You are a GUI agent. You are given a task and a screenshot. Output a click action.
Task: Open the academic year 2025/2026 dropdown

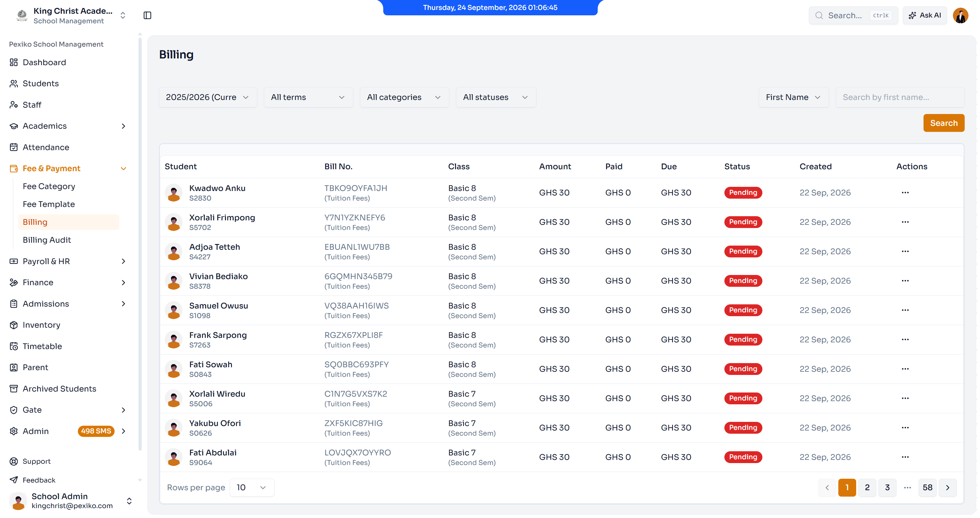(208, 97)
